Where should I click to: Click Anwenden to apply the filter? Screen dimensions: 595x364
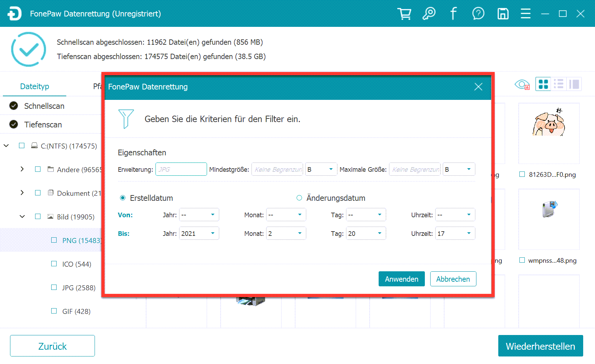402,279
